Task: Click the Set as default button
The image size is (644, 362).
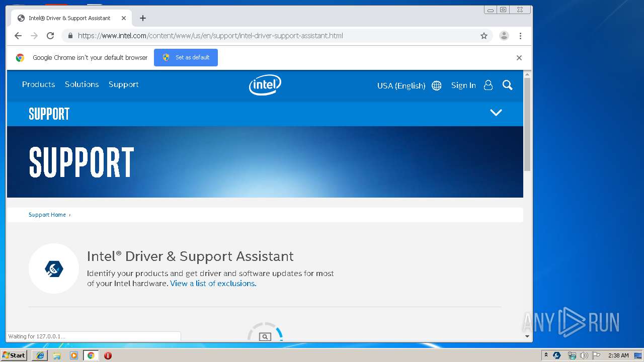Action: 186,57
